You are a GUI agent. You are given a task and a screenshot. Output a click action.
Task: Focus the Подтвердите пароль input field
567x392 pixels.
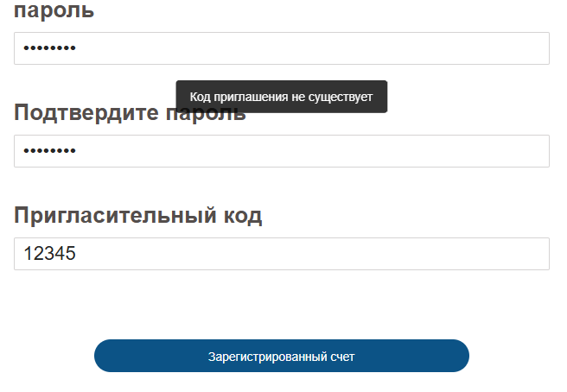[281, 151]
